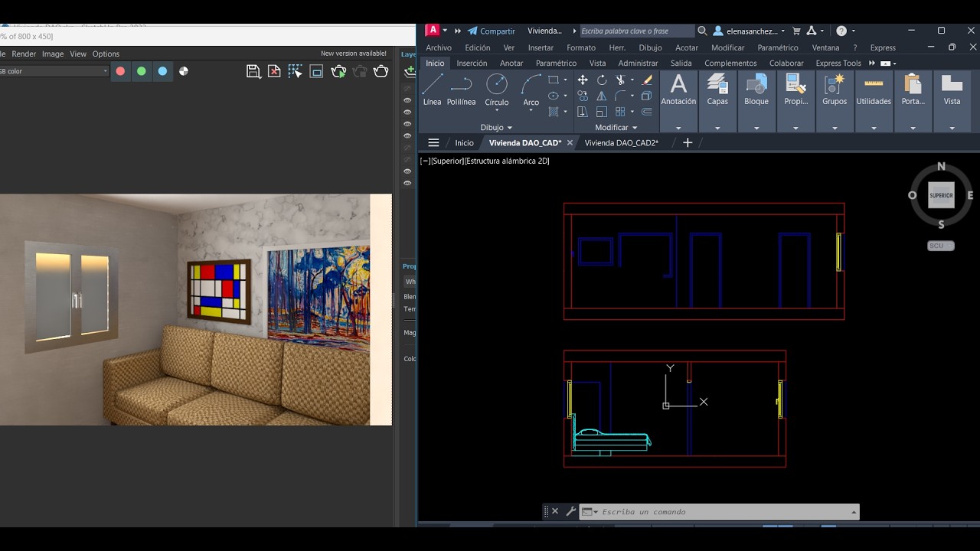Click the plain teapot render icon

[381, 71]
